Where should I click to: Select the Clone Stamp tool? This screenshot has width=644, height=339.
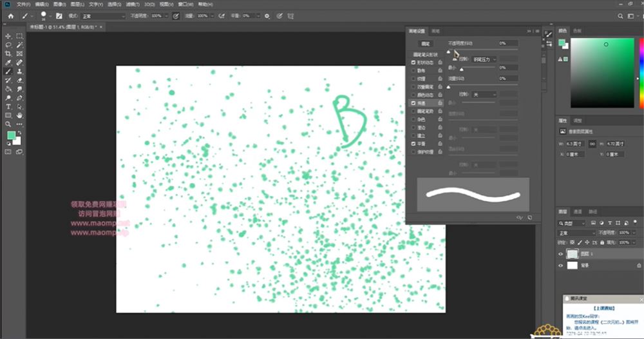tap(19, 72)
